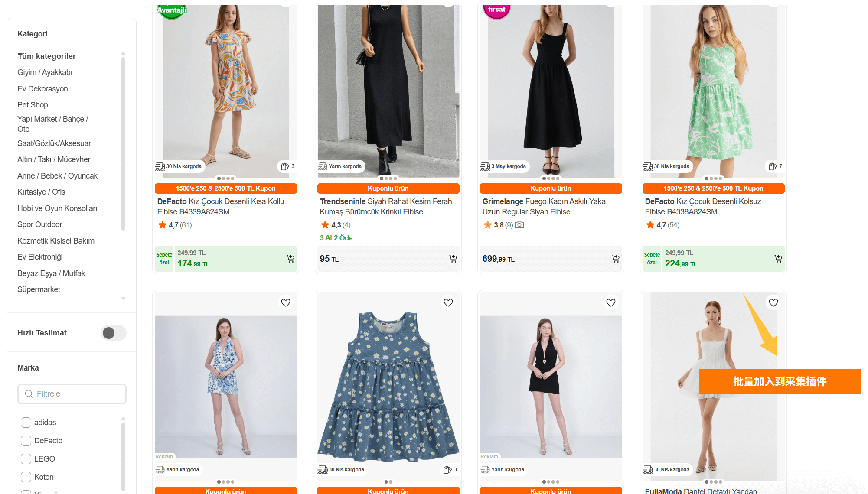Open DeFacto Kız Çocuk Desenli Kısa Kollu Elbise title

click(x=221, y=207)
